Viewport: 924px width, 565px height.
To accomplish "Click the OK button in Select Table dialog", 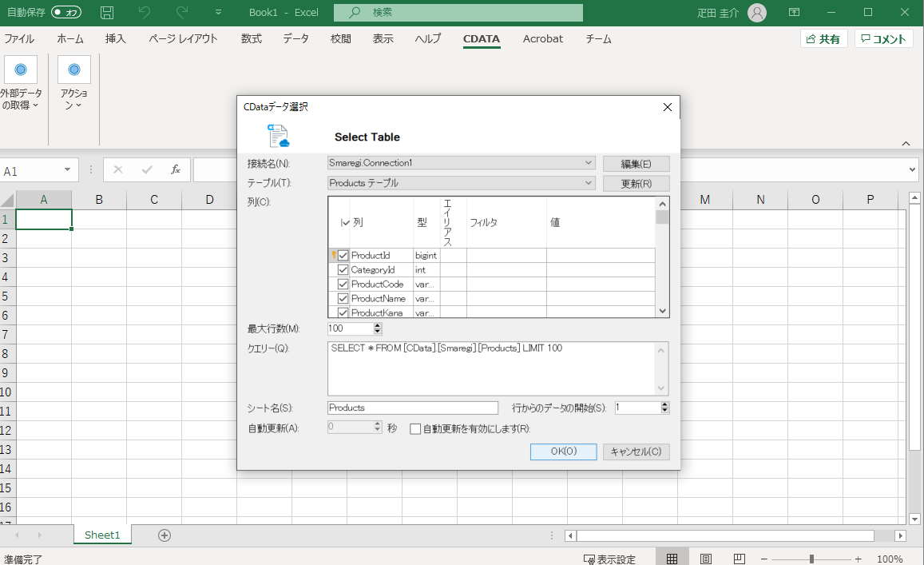I will 562,452.
